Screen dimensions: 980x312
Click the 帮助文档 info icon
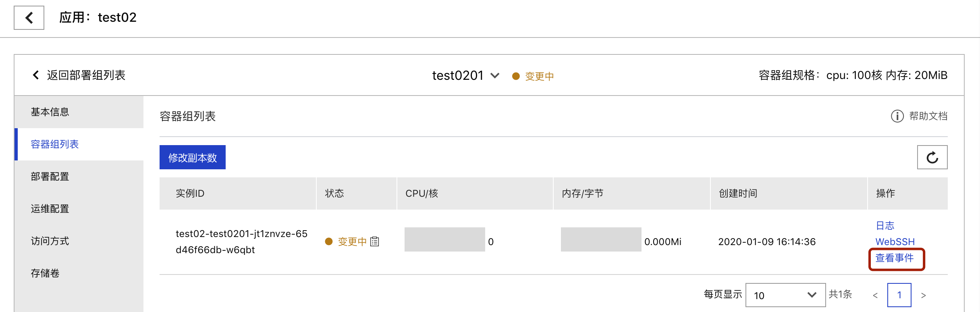click(897, 116)
